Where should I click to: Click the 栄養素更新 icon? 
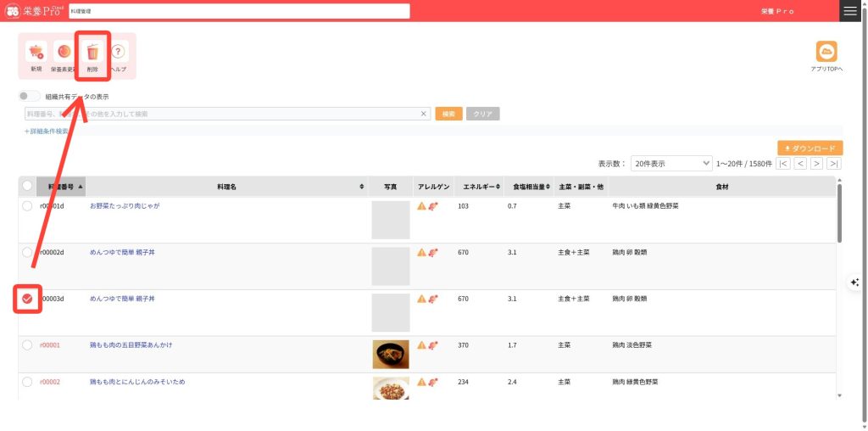(64, 52)
